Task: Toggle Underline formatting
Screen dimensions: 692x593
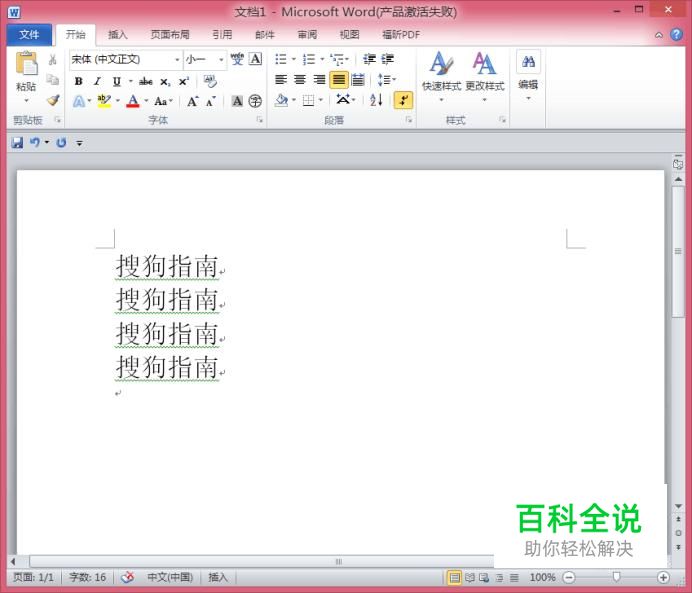Action: coord(117,81)
